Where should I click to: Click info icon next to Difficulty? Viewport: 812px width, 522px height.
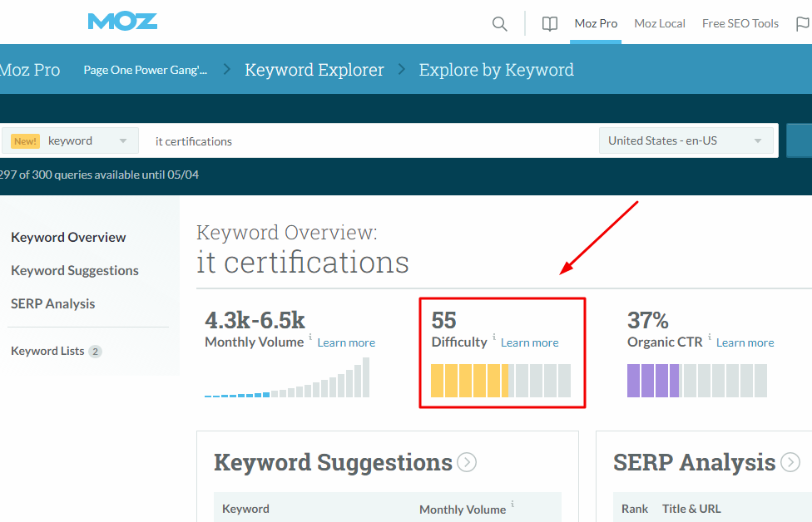(x=493, y=337)
